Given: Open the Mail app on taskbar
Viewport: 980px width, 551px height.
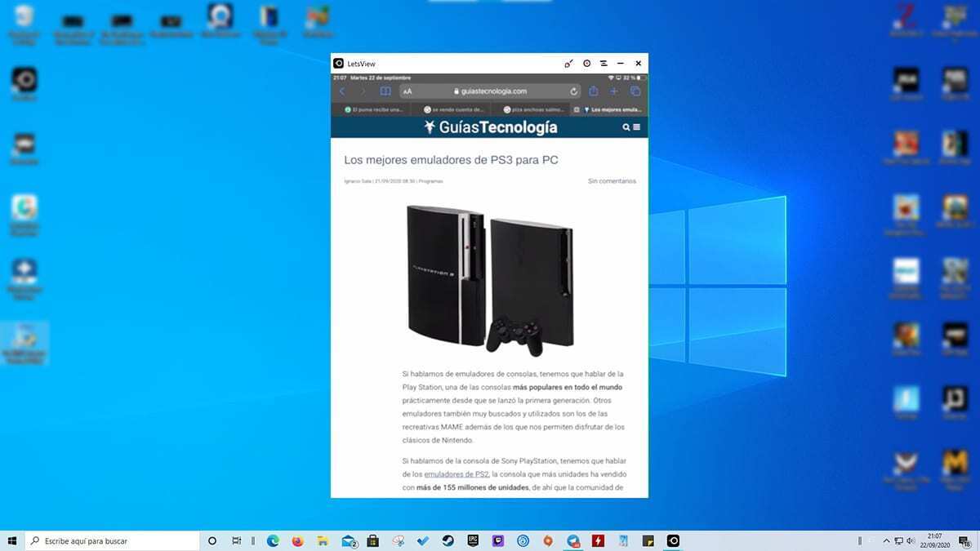Looking at the screenshot, I should click(x=349, y=540).
